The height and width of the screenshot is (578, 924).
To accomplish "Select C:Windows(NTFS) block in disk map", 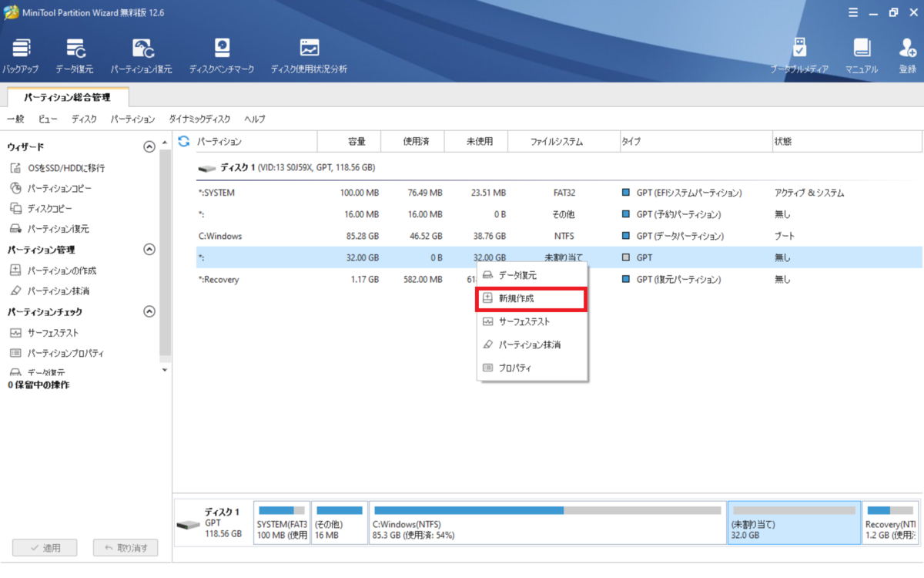I will coord(547,523).
